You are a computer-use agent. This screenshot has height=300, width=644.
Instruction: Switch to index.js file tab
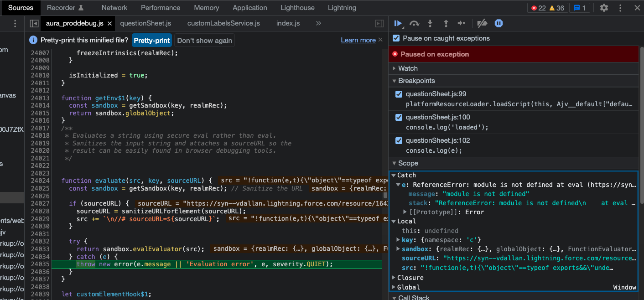288,23
